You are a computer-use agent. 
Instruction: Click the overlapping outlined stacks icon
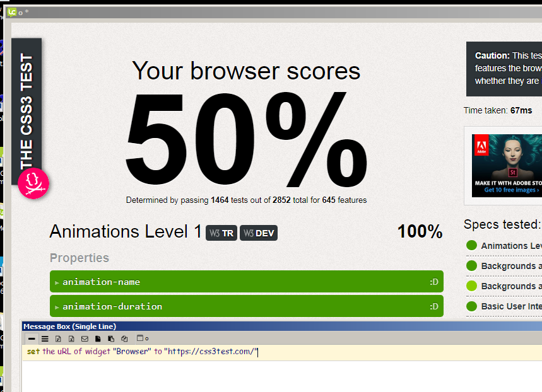pos(124,339)
